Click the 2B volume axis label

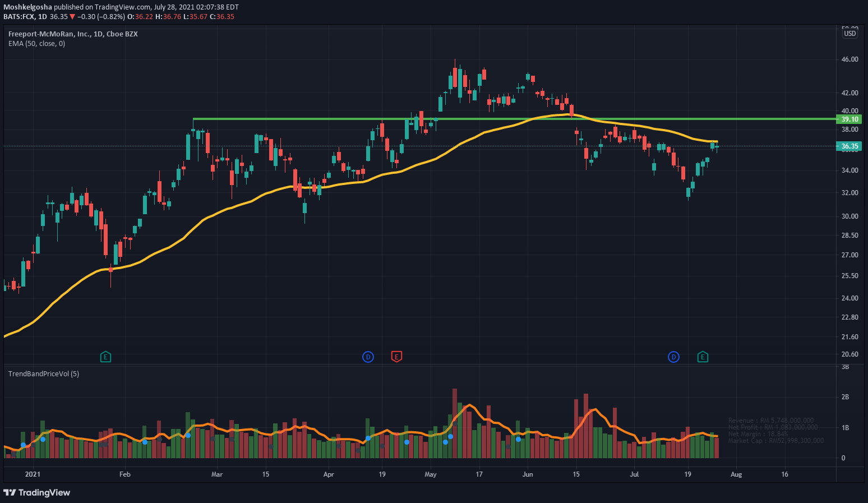[845, 396]
